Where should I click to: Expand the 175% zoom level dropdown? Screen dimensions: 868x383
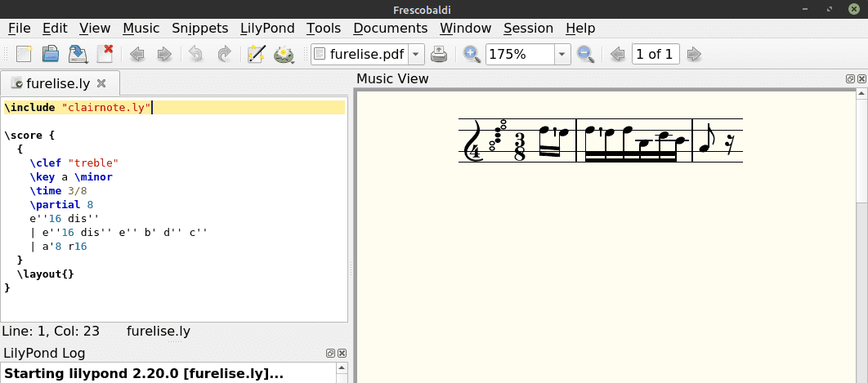(562, 55)
